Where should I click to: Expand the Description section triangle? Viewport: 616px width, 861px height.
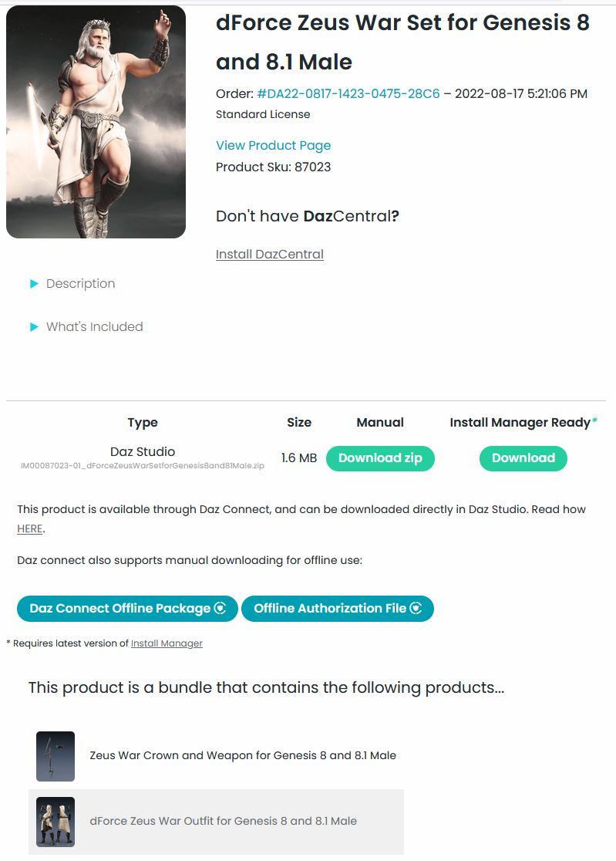point(34,284)
